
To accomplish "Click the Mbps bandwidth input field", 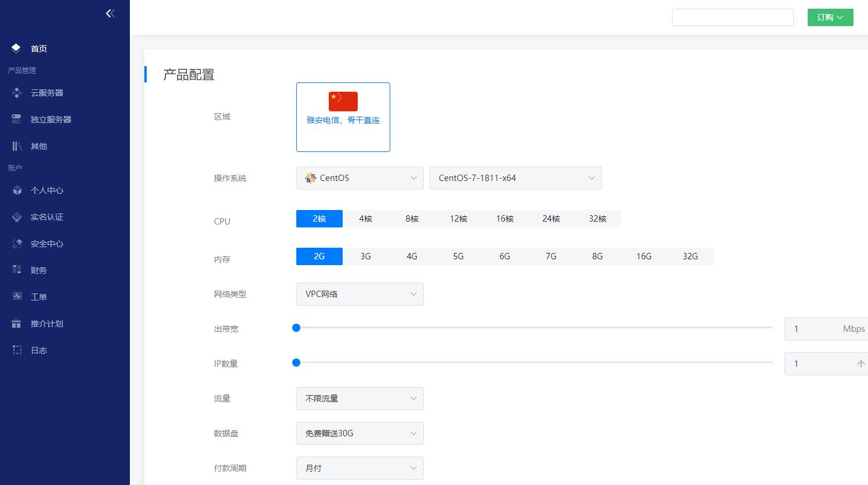I will tap(826, 328).
